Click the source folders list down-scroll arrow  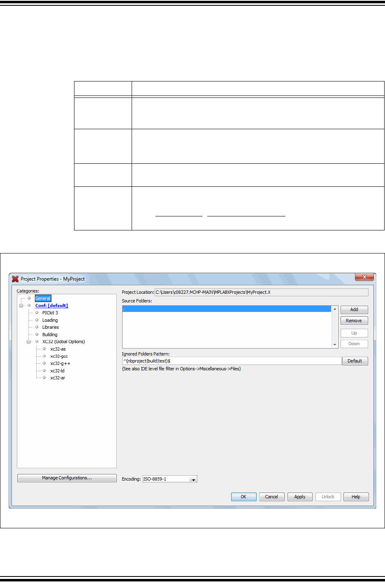point(335,345)
